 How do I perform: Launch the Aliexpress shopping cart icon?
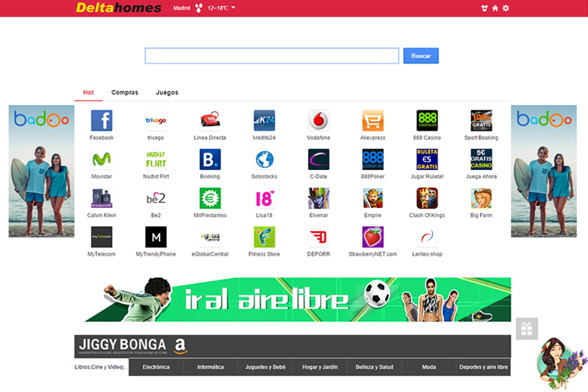pyautogui.click(x=372, y=121)
